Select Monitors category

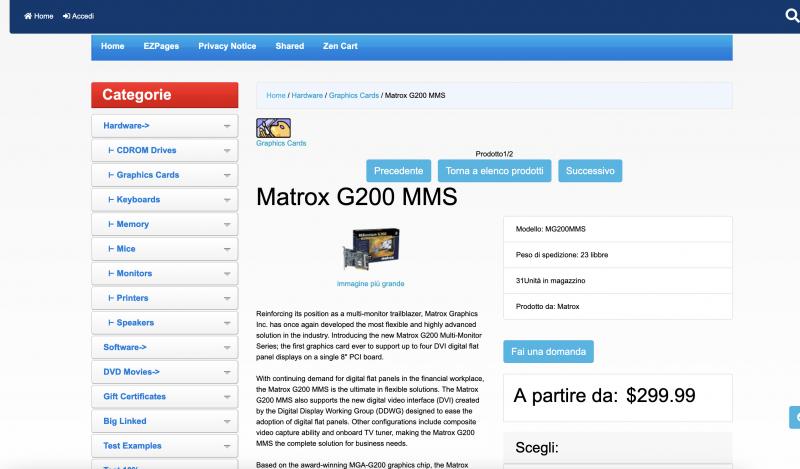130,273
